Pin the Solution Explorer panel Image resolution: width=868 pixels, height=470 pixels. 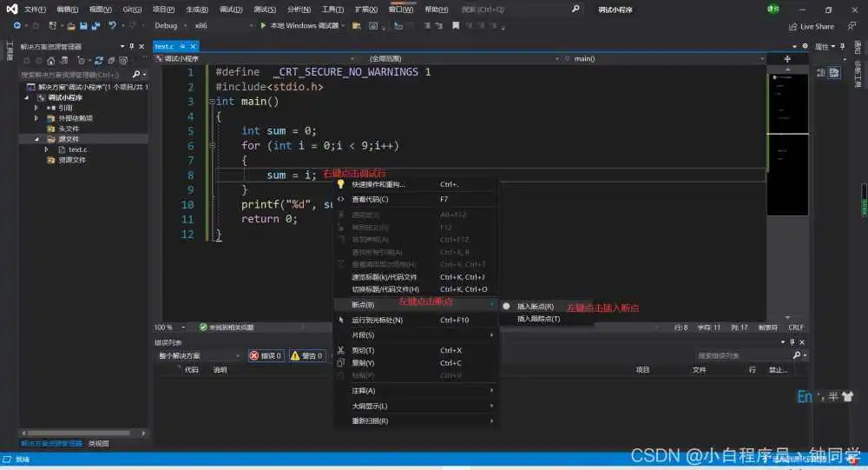pyautogui.click(x=131, y=46)
